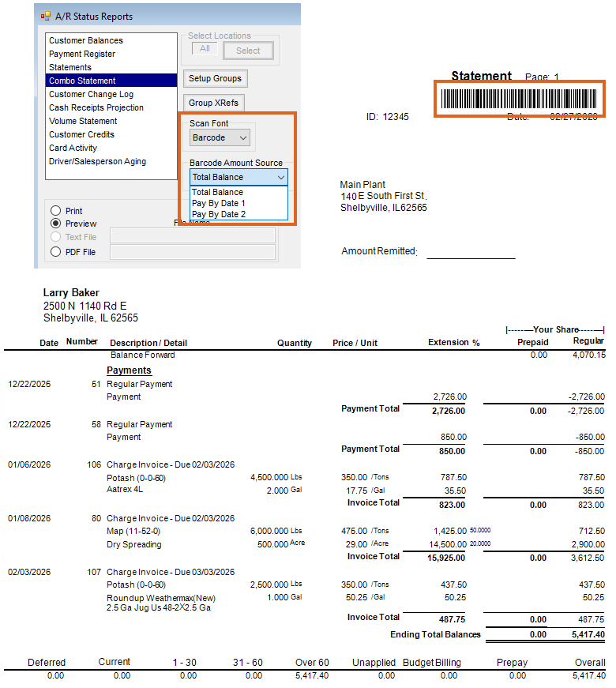This screenshot has height=688, width=616.
Task: Click payment number 58 "Regular Payment"
Action: [x=140, y=424]
